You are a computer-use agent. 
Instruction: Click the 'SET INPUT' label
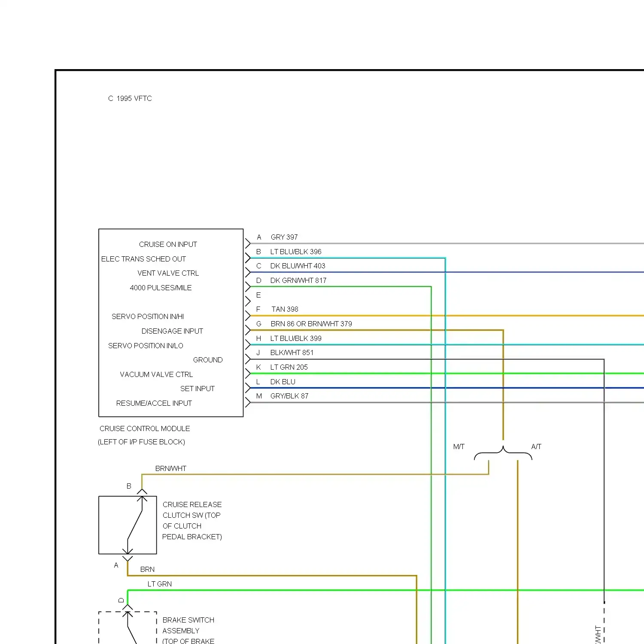point(197,389)
